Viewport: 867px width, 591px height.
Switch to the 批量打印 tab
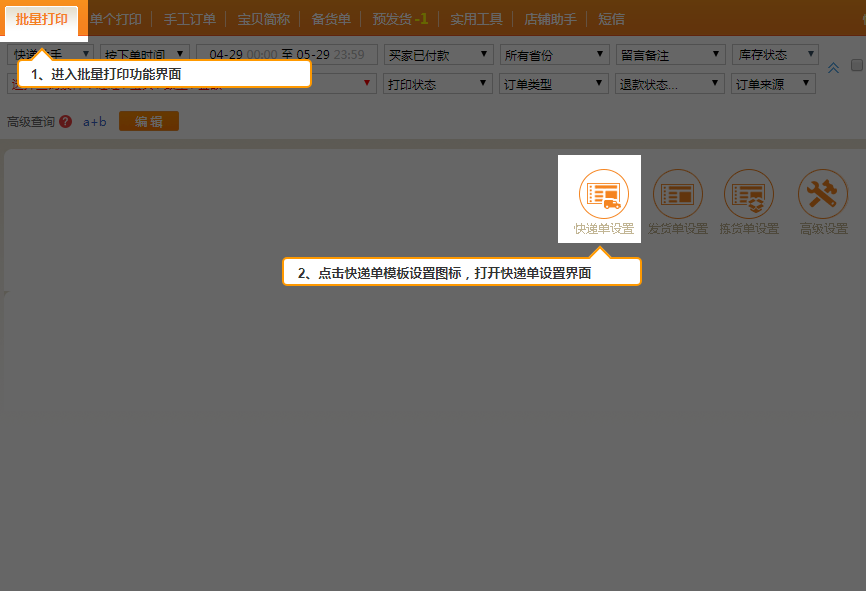pos(42,19)
